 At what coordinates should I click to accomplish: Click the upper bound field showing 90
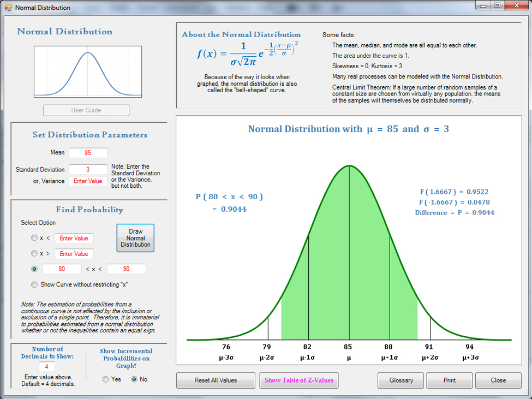[x=127, y=269]
